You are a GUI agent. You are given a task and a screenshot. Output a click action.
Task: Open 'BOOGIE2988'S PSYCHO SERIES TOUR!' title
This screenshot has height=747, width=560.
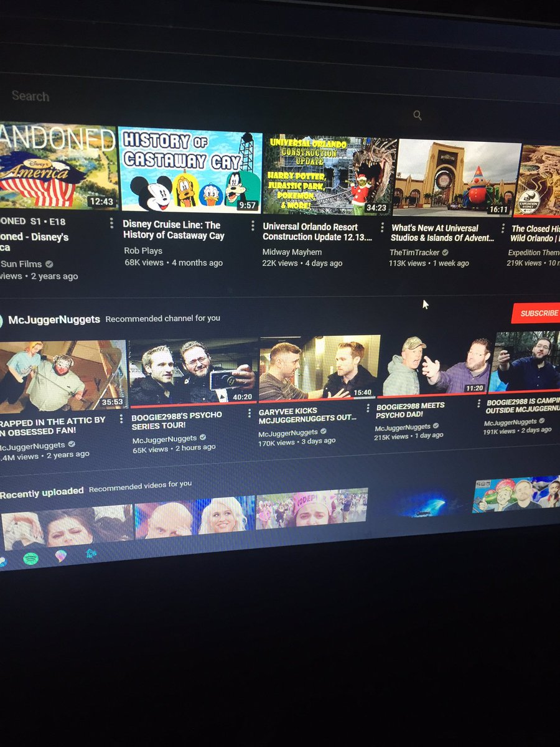tap(177, 420)
